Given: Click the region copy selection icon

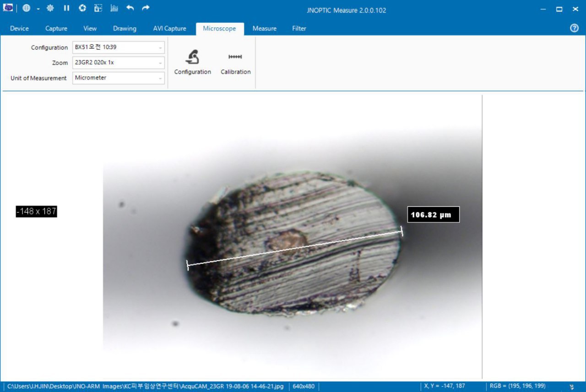Looking at the screenshot, I should (x=98, y=8).
